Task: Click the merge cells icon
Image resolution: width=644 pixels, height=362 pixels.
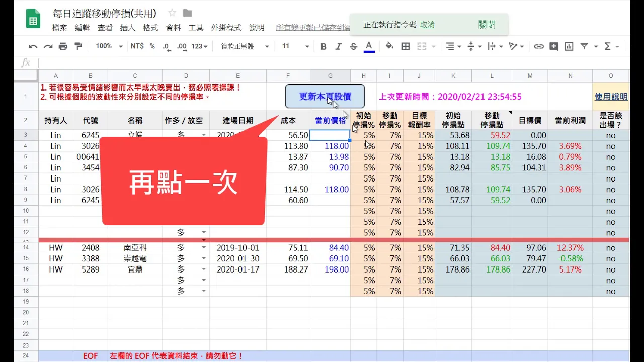Action: tap(422, 46)
